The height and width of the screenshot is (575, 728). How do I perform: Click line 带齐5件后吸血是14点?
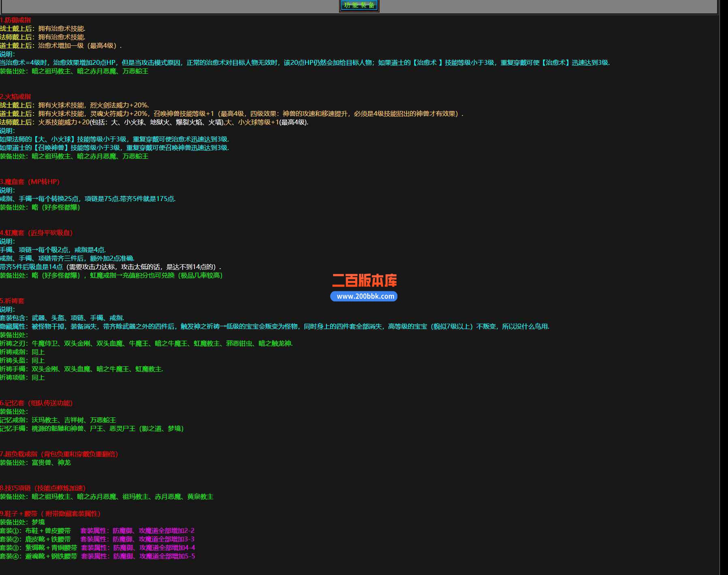(x=111, y=267)
